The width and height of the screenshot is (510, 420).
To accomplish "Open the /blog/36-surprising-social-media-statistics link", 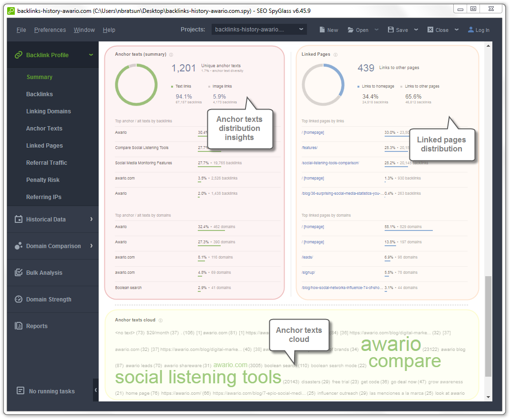I will coord(342,194).
